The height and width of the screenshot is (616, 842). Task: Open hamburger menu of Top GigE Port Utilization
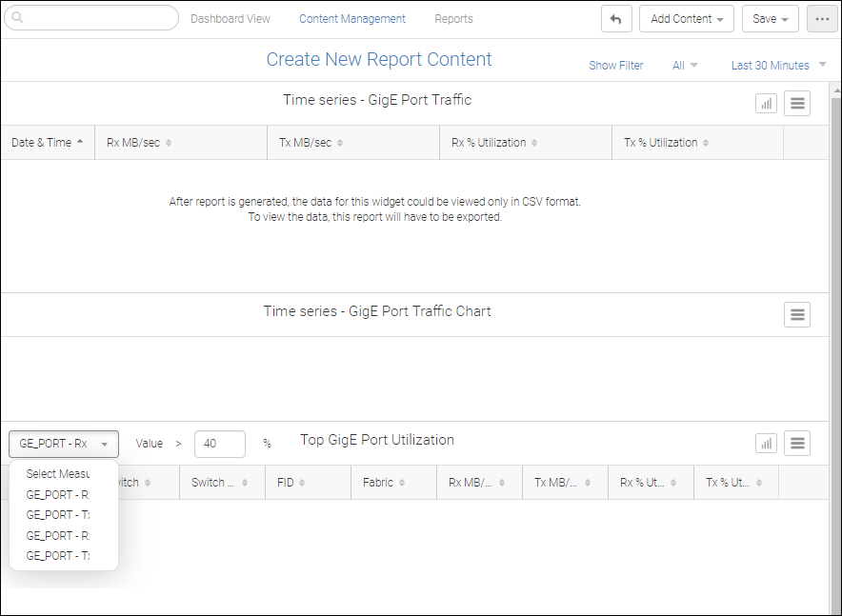[797, 443]
